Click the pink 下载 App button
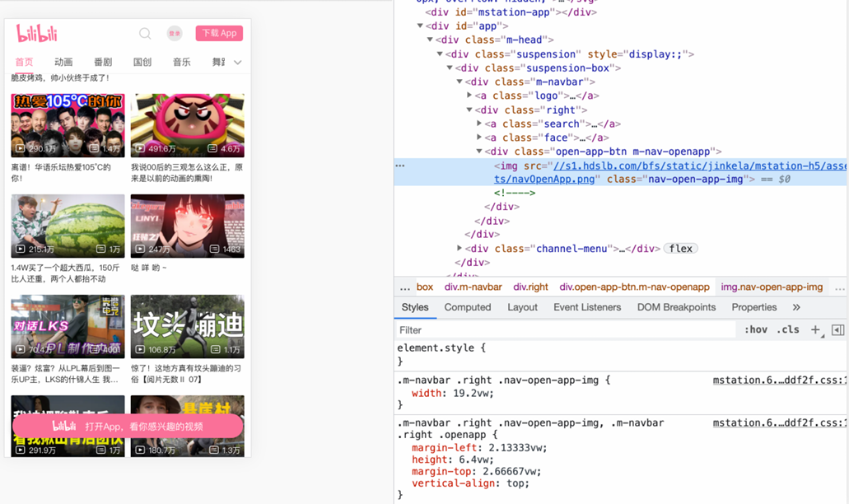Screen dimensions: 849x504 [x=219, y=34]
